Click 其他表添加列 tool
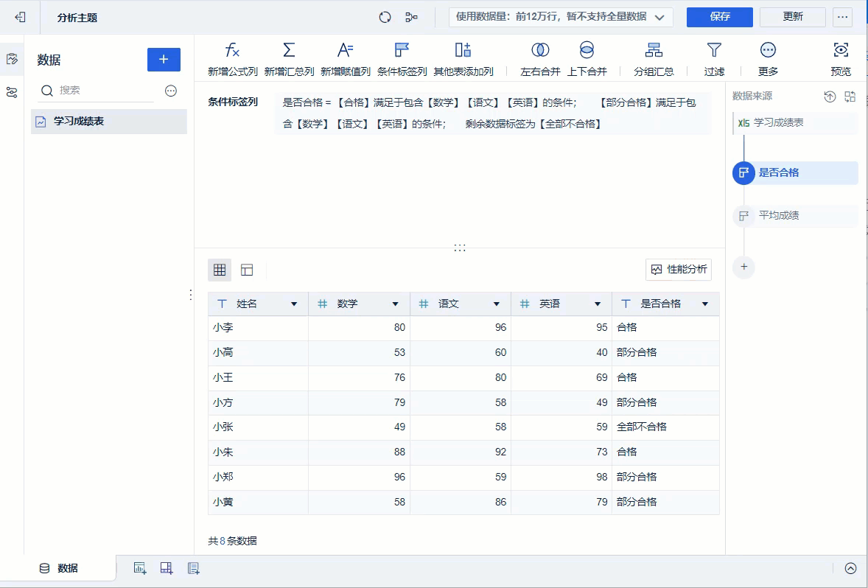Viewport: 868px width, 588px height. [x=463, y=59]
